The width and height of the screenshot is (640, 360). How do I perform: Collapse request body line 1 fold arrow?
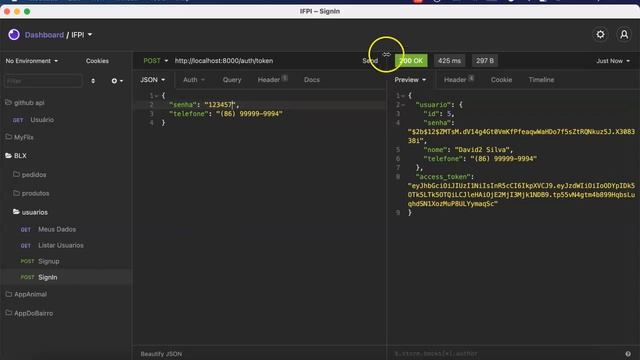pyautogui.click(x=156, y=96)
